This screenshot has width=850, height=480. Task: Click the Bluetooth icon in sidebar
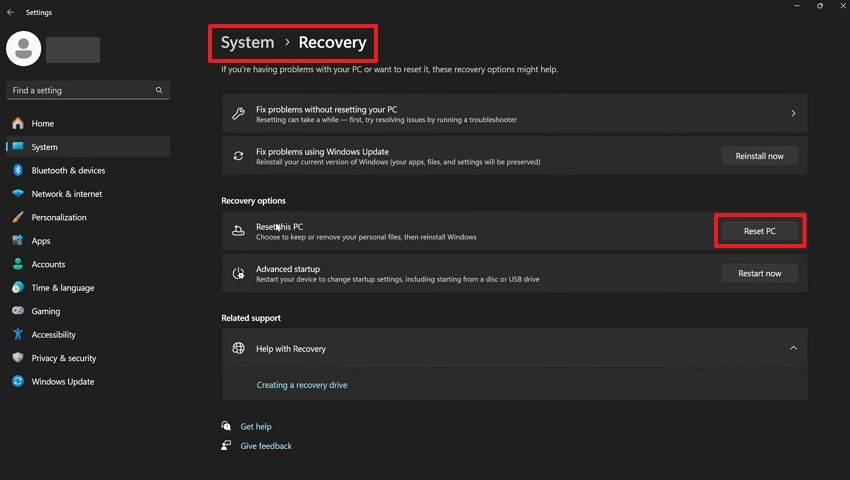(x=18, y=170)
